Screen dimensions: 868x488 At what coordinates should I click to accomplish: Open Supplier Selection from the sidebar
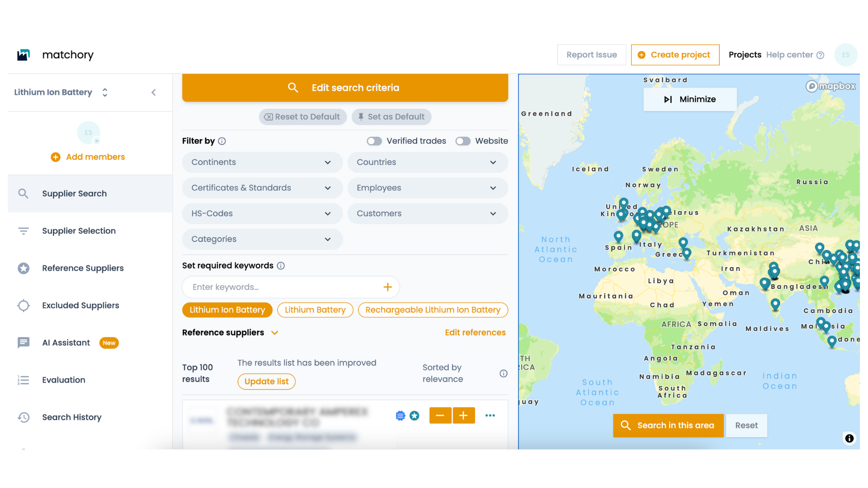click(x=79, y=231)
